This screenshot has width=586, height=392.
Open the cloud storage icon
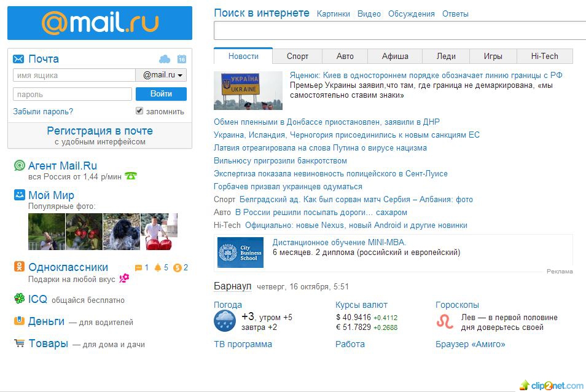pos(165,59)
